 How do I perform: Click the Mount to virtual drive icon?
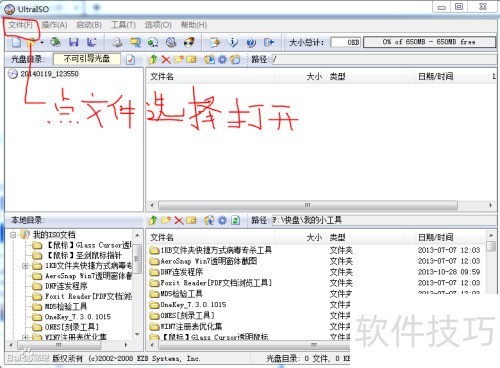click(x=171, y=42)
